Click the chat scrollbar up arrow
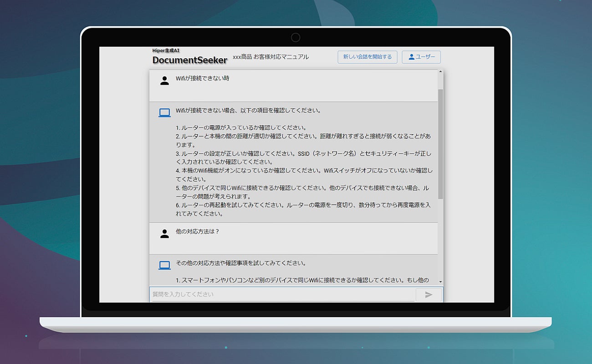 (x=440, y=72)
